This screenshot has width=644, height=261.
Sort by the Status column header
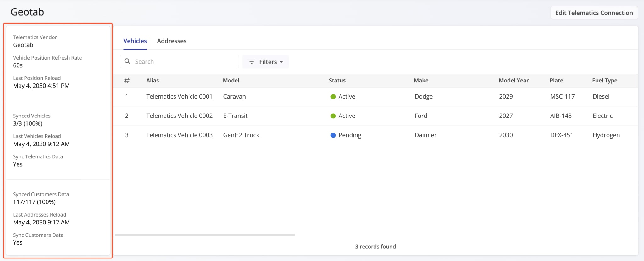[x=337, y=80]
